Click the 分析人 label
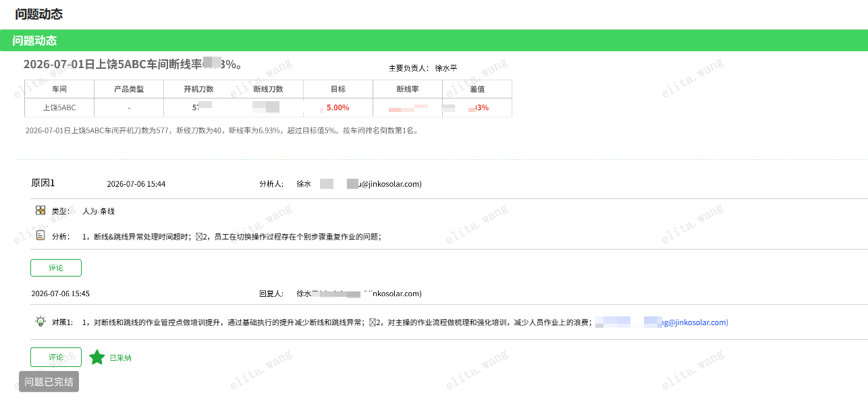The image size is (868, 400). coord(271,183)
